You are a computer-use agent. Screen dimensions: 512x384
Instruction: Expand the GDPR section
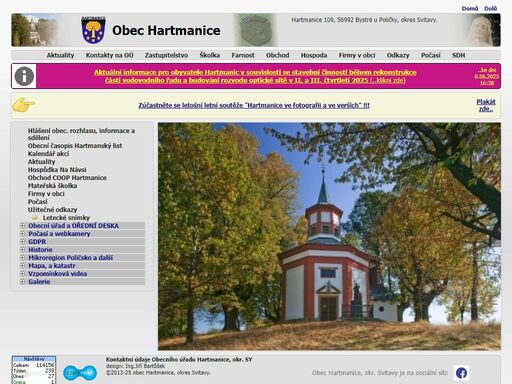point(82,242)
